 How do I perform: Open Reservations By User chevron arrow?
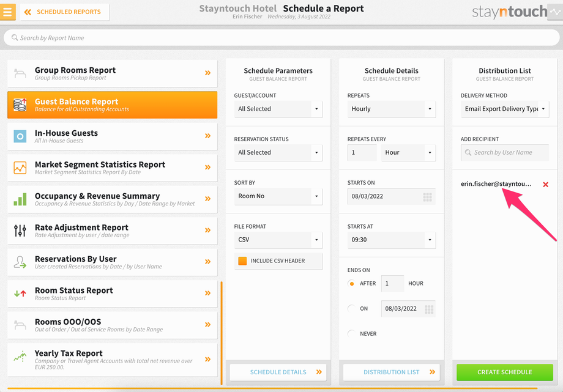pyautogui.click(x=207, y=262)
